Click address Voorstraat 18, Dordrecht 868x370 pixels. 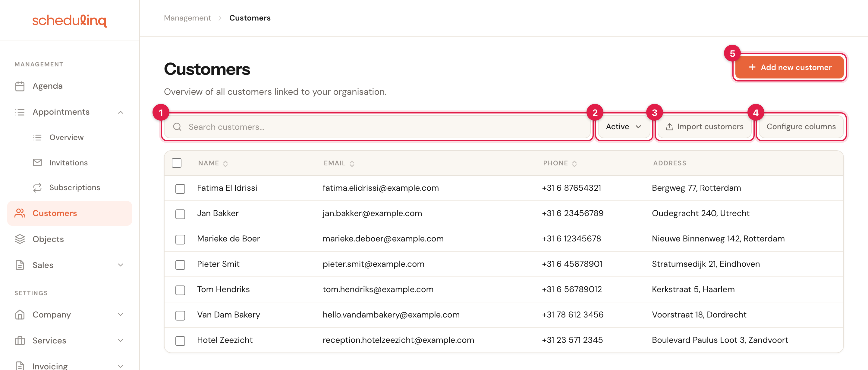[699, 315]
